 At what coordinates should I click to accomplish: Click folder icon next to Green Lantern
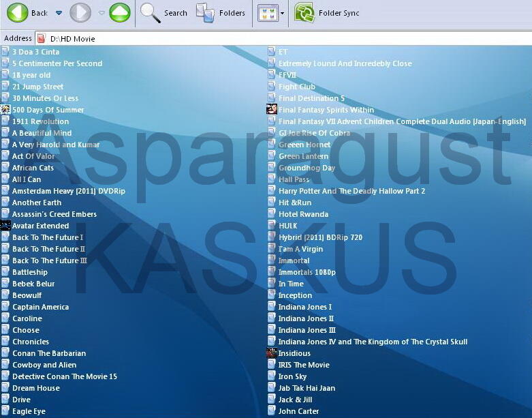271,156
